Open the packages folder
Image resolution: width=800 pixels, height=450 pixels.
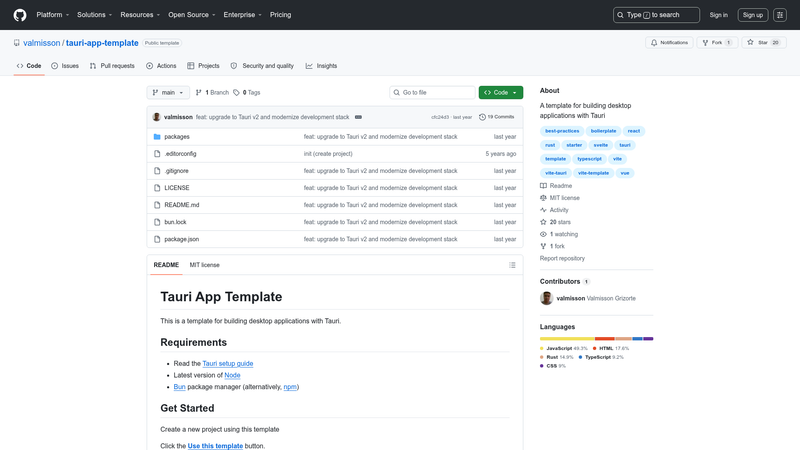177,137
